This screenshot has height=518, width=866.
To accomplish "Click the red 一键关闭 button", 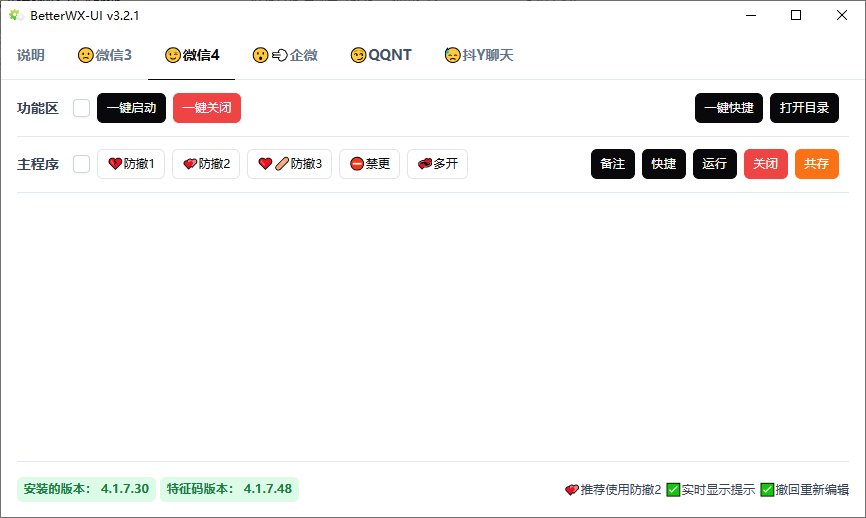I will [x=207, y=108].
